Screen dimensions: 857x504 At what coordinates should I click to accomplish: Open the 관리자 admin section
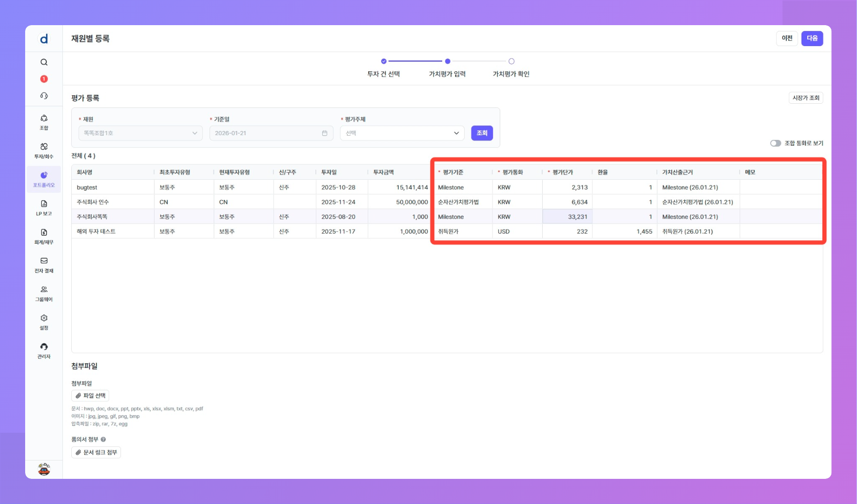[x=44, y=351]
